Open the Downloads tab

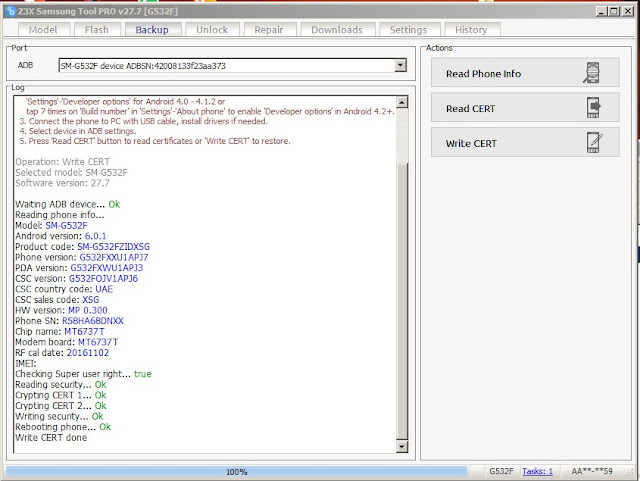(x=337, y=30)
